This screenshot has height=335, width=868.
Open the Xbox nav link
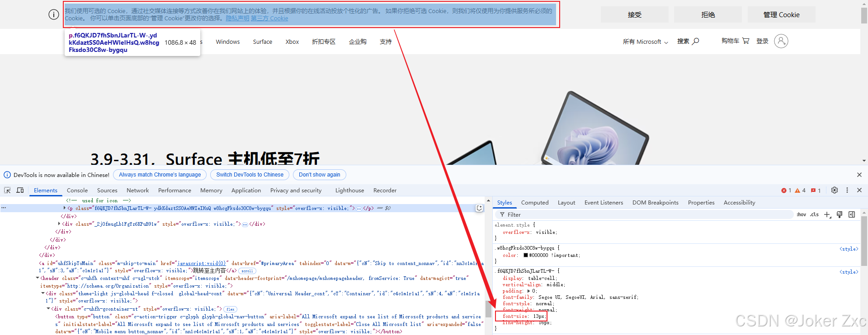click(x=292, y=42)
